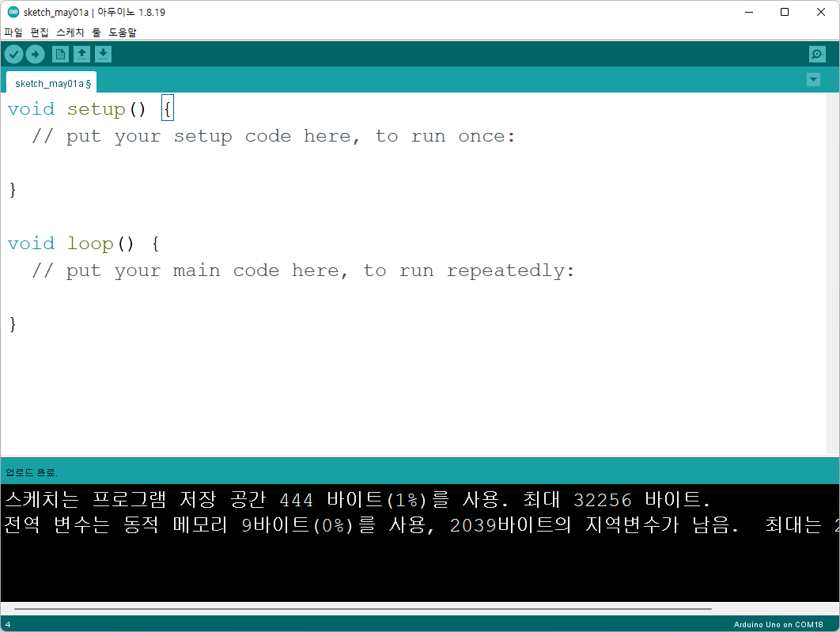The height and width of the screenshot is (632, 840).
Task: Click line number '4' in status bar
Action: pyautogui.click(x=7, y=625)
